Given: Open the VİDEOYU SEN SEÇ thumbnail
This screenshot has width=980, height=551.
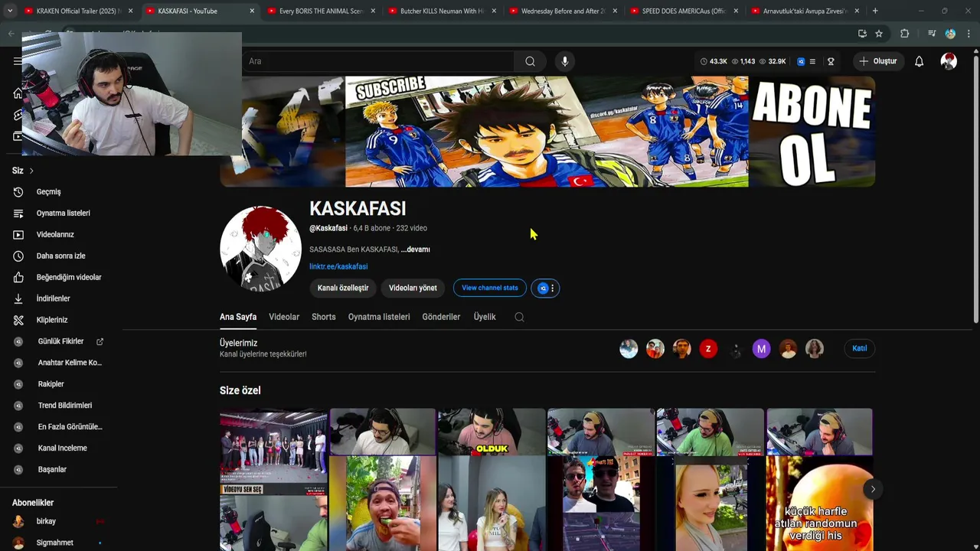Looking at the screenshot, I should [x=273, y=452].
